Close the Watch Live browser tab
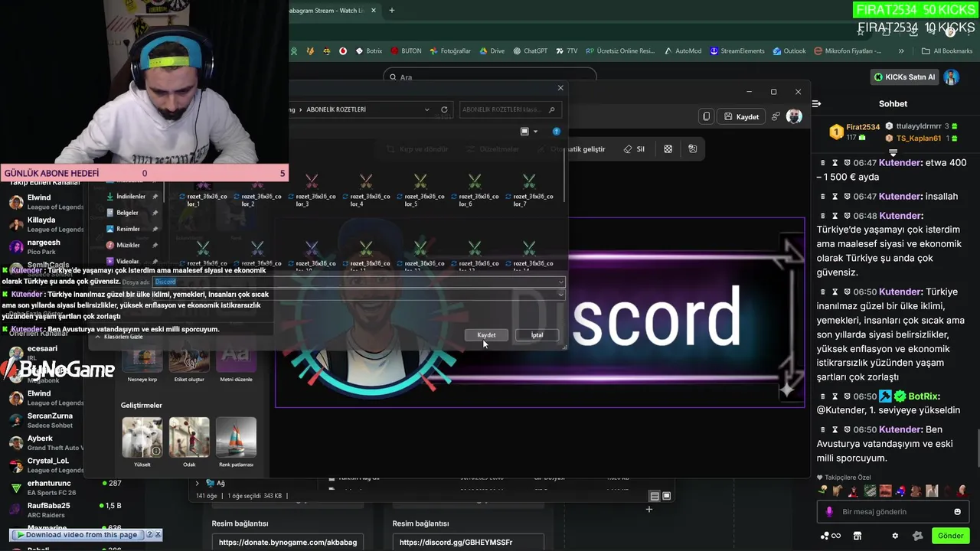Viewport: 980px width, 551px height. [374, 11]
